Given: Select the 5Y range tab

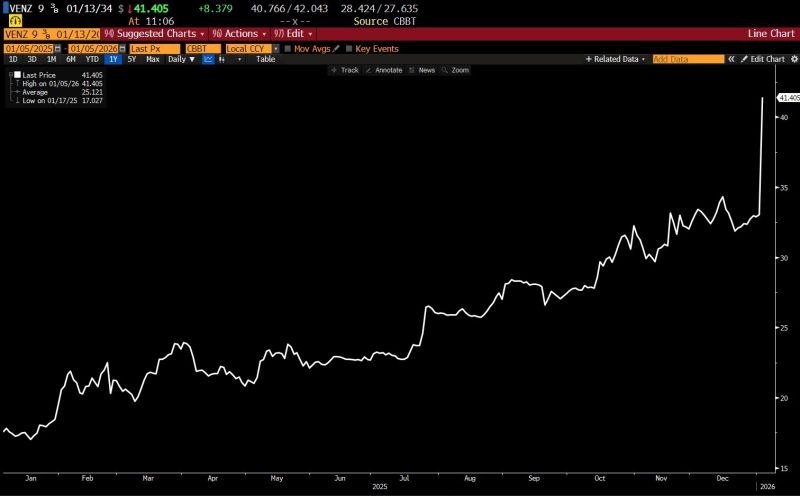Looking at the screenshot, I should 132,59.
